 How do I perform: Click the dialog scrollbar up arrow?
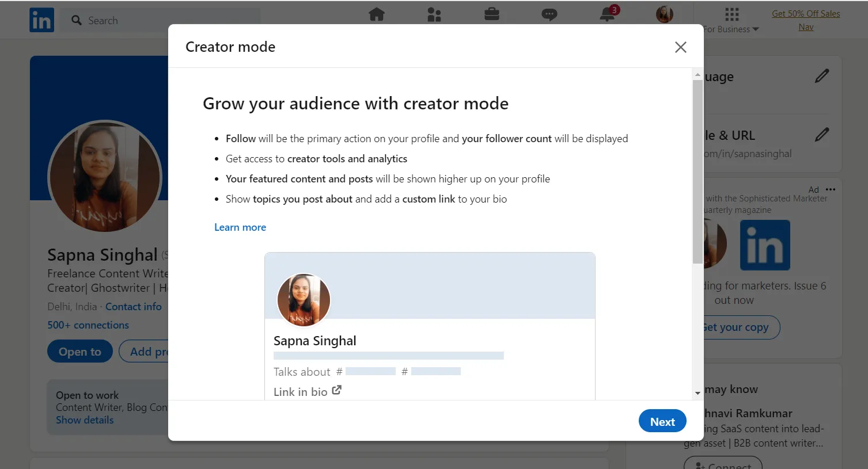click(x=698, y=75)
